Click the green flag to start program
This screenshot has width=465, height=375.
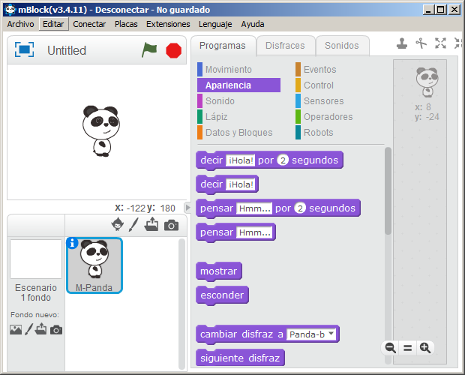tap(149, 50)
